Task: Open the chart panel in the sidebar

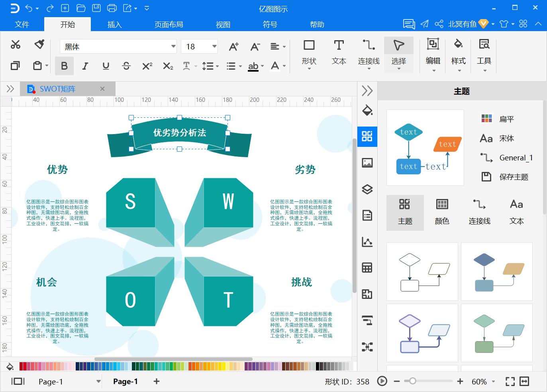Action: tap(367, 242)
